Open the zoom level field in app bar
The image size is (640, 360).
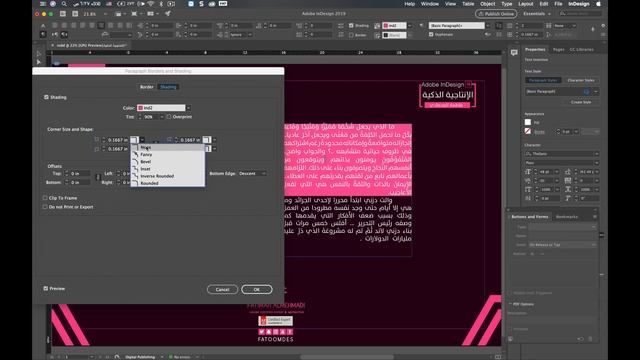pyautogui.click(x=95, y=14)
